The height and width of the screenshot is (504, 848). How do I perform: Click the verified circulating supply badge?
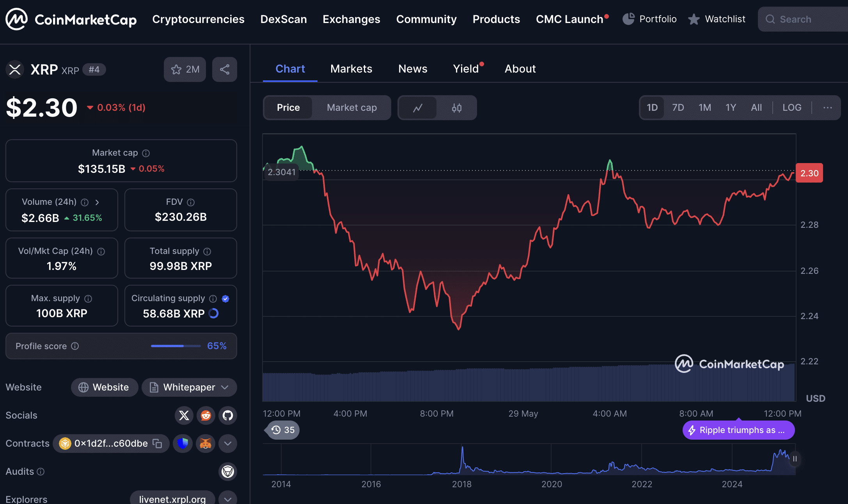(225, 298)
